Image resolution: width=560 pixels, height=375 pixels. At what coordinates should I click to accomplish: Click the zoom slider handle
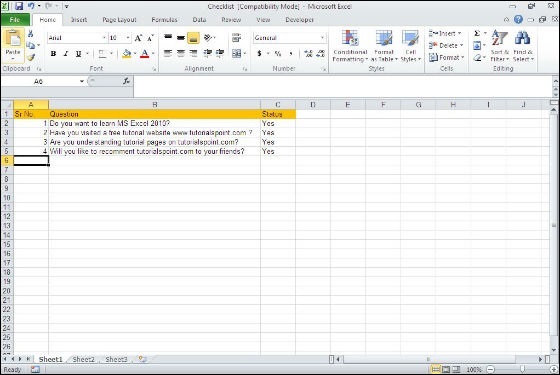click(522, 369)
